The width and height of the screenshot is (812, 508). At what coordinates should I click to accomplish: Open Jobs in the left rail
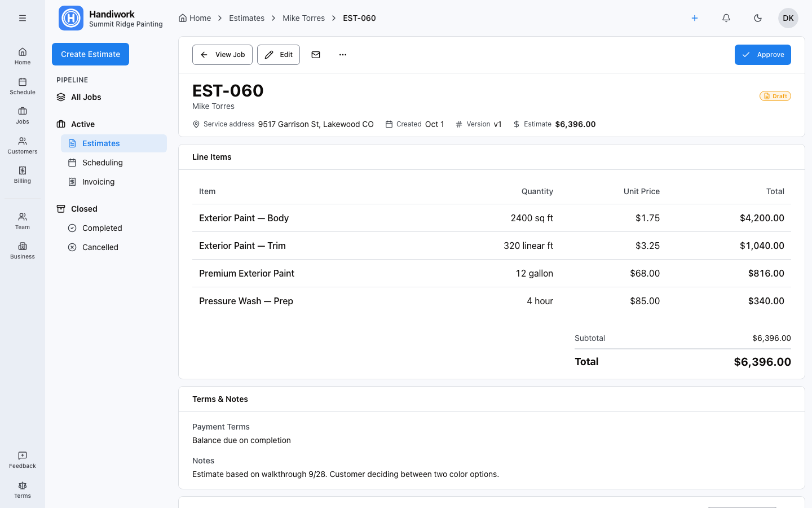coord(23,115)
